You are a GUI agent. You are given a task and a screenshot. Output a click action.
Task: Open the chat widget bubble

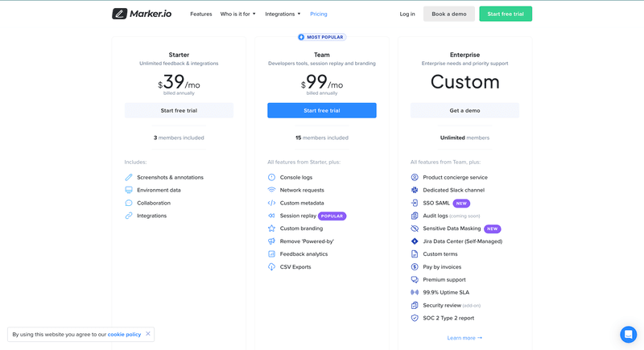pos(628,334)
